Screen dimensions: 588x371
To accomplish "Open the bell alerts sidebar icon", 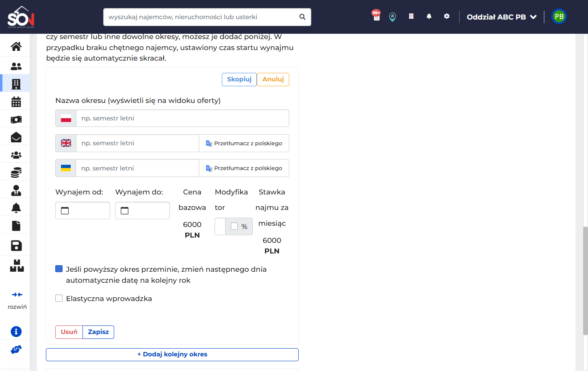I will tap(16, 208).
